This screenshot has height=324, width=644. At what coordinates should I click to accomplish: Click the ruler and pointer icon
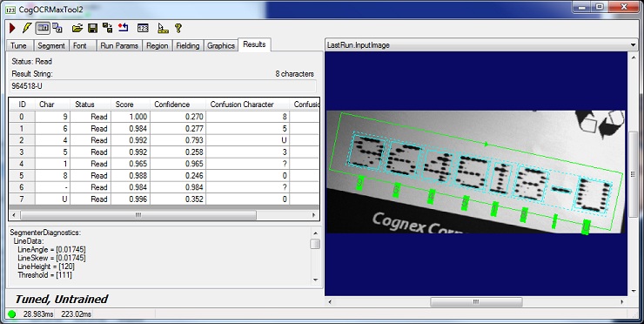[x=163, y=28]
